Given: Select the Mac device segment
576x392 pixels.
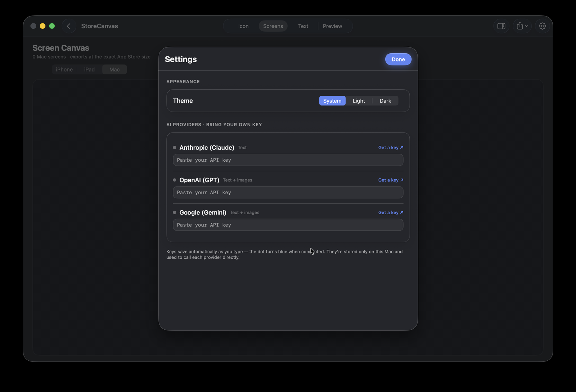Looking at the screenshot, I should 114,69.
